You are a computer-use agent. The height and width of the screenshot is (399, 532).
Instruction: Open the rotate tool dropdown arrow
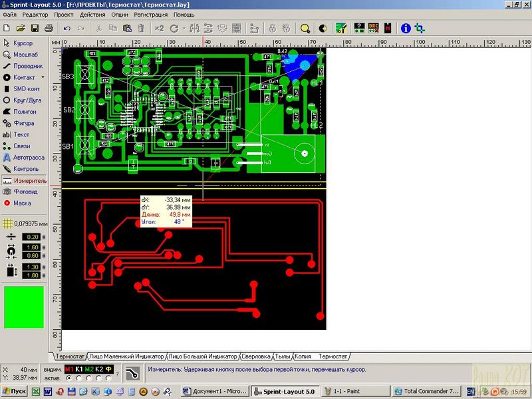184,29
